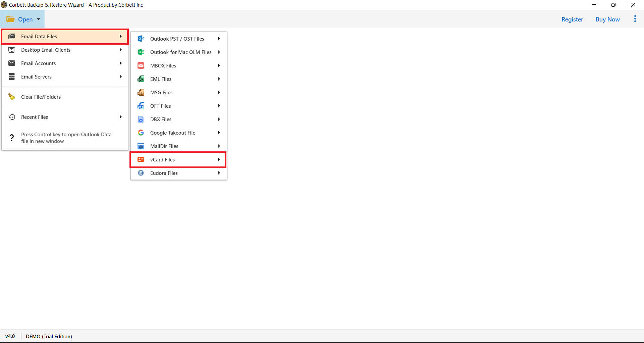
Task: Minimize the Corbett window
Action: point(594,5)
